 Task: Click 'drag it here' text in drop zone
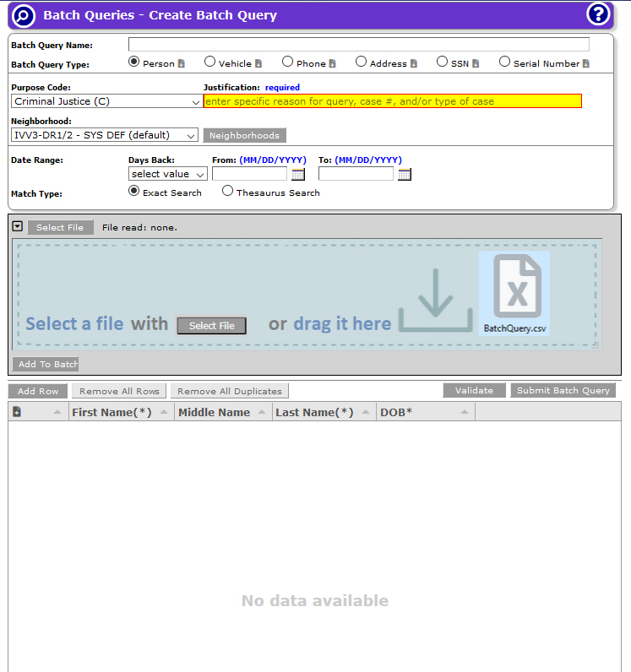tap(342, 323)
